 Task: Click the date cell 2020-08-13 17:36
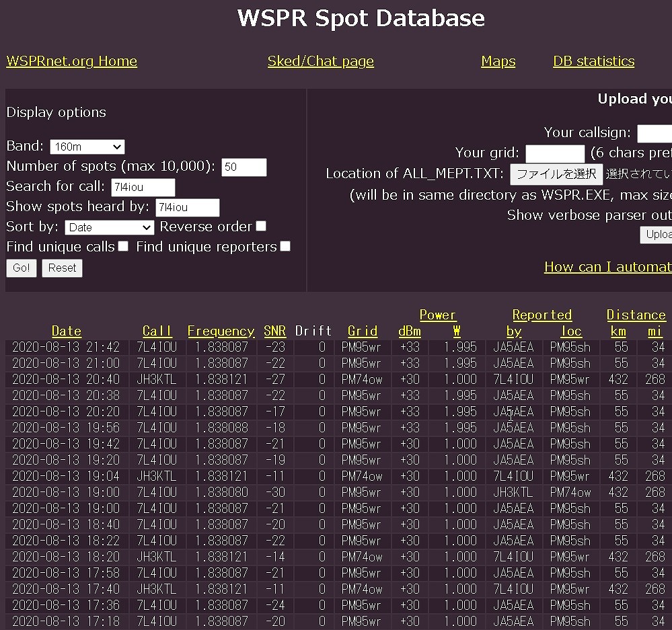pyautogui.click(x=66, y=605)
